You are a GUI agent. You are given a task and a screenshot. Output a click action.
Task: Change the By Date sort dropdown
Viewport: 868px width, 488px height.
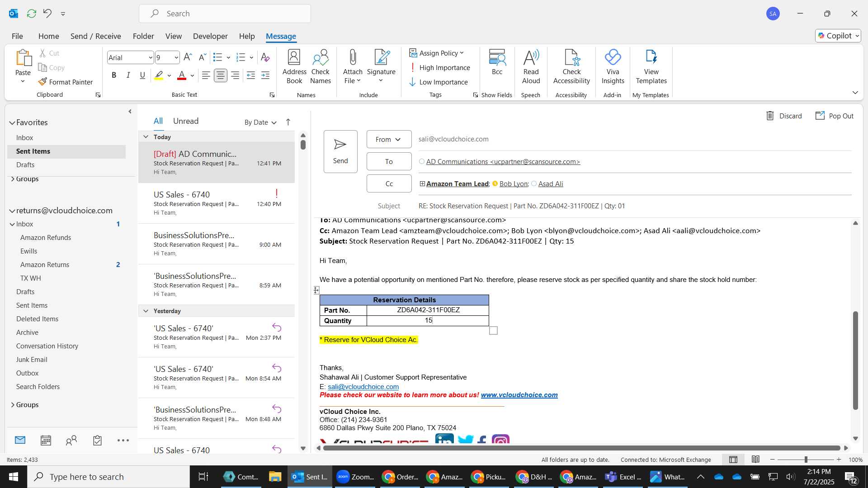tap(260, 122)
